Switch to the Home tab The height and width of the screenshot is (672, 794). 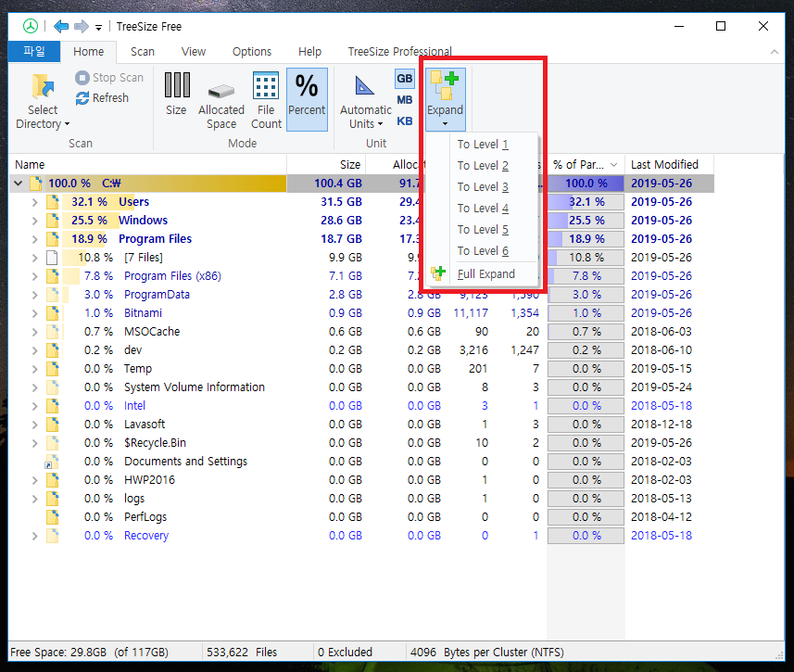point(88,52)
